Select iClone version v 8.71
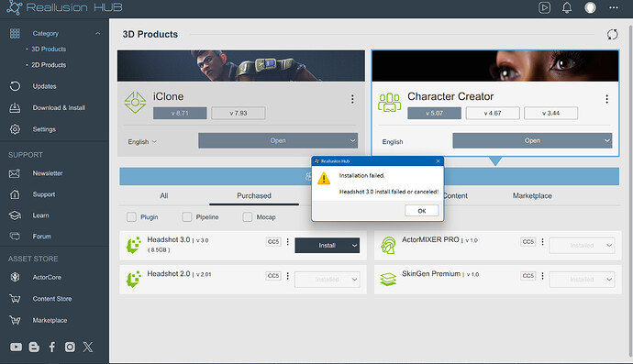The width and height of the screenshot is (633, 364). pos(180,113)
